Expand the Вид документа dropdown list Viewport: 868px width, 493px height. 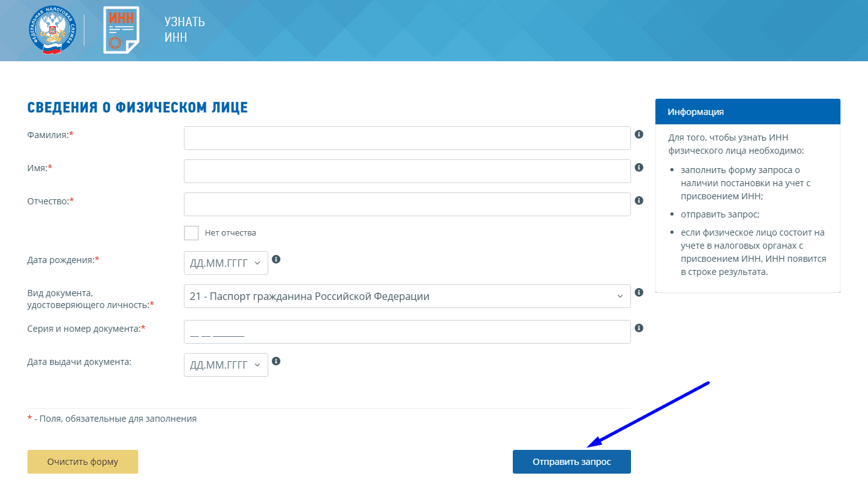click(x=407, y=296)
